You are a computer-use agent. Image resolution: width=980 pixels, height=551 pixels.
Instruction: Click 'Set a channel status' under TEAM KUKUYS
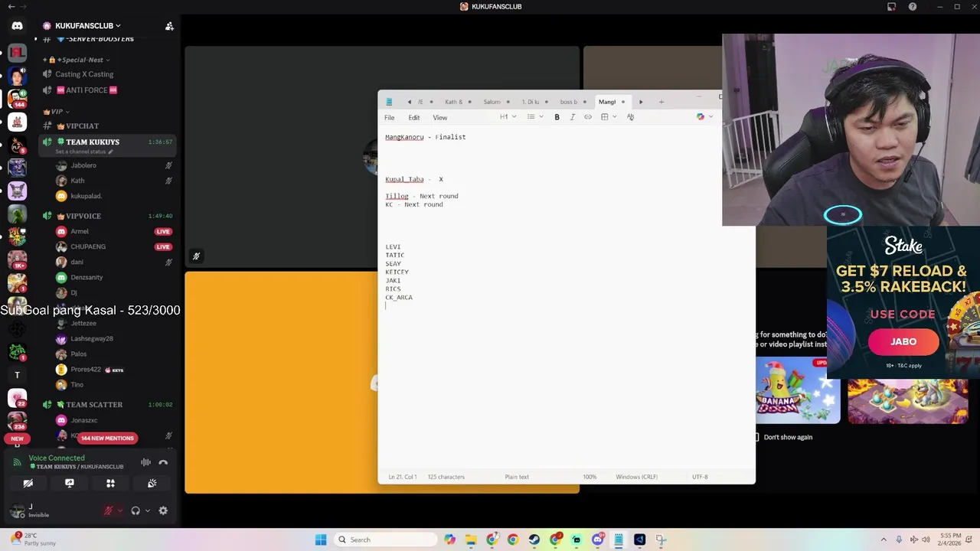tap(83, 152)
